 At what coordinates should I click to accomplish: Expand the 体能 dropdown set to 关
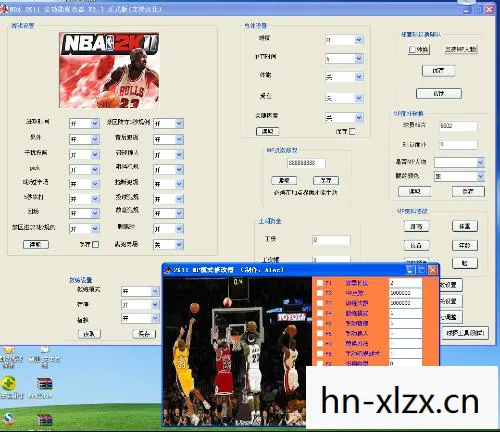359,77
